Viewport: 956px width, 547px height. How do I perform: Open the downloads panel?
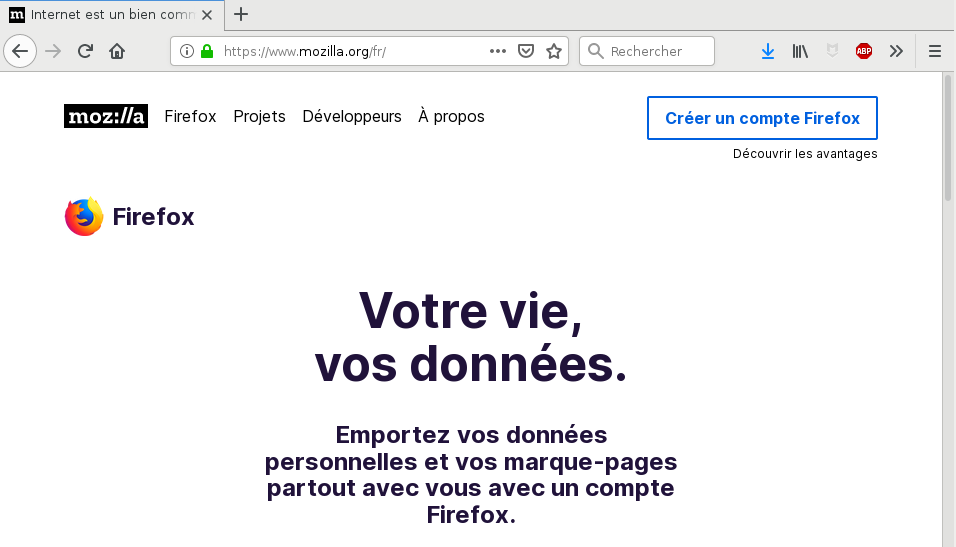coord(768,51)
